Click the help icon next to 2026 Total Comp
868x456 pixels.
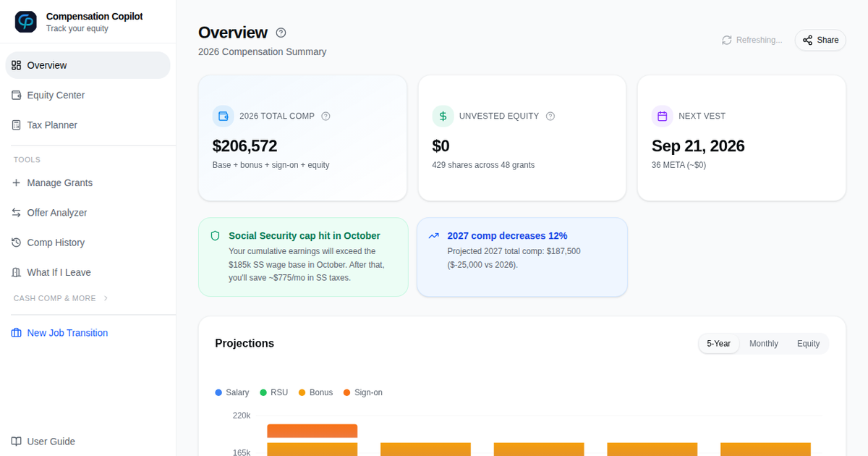click(325, 116)
